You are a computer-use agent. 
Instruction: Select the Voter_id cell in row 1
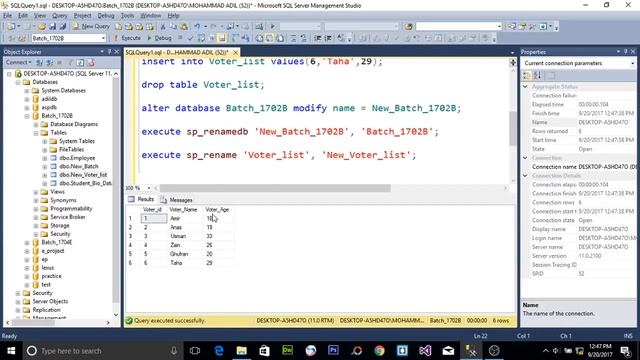[154, 218]
